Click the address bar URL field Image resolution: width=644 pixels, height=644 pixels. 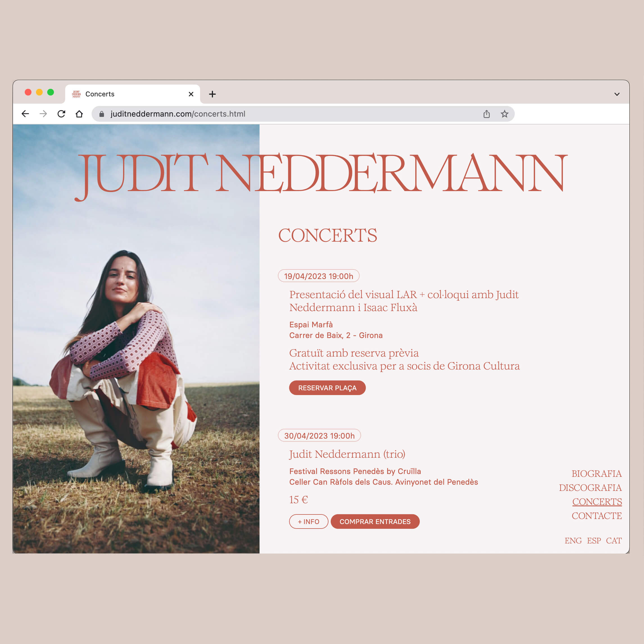[x=303, y=114]
